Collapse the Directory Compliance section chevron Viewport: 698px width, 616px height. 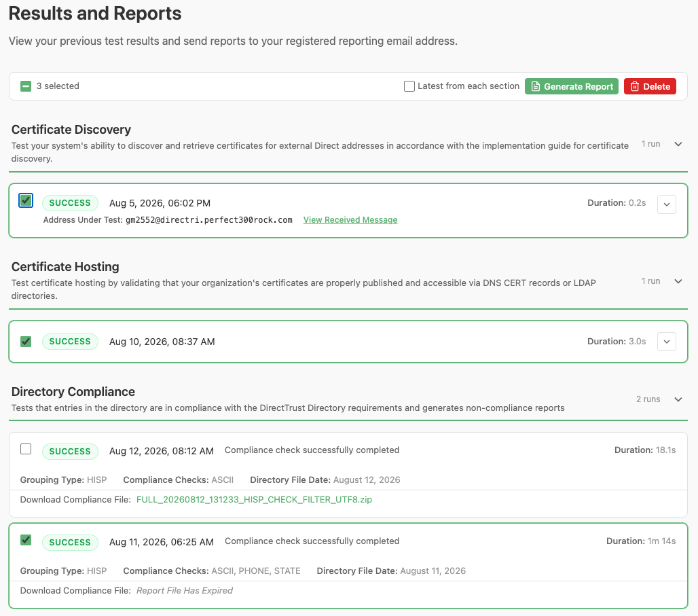pyautogui.click(x=678, y=399)
